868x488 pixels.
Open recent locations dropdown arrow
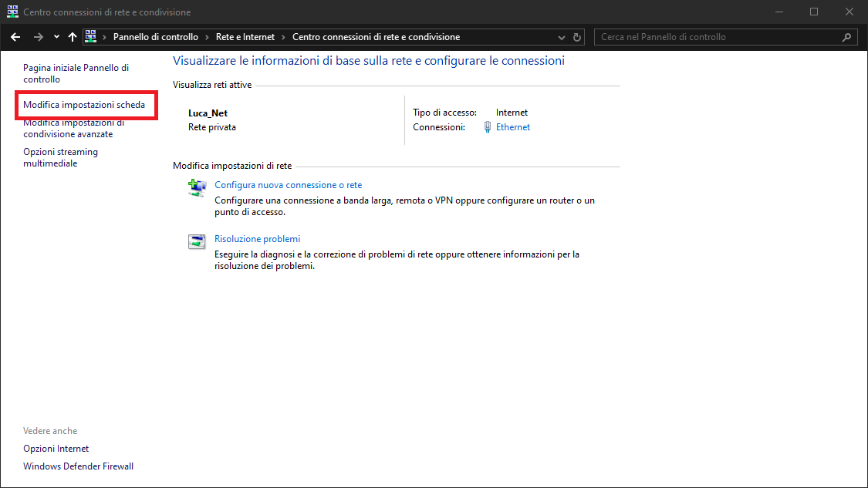(x=56, y=37)
